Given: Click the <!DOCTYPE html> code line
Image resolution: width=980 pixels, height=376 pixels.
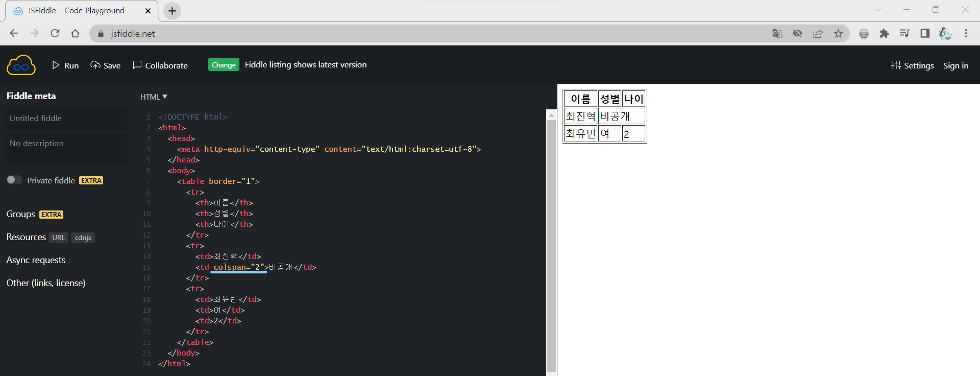Looking at the screenshot, I should coord(192,117).
